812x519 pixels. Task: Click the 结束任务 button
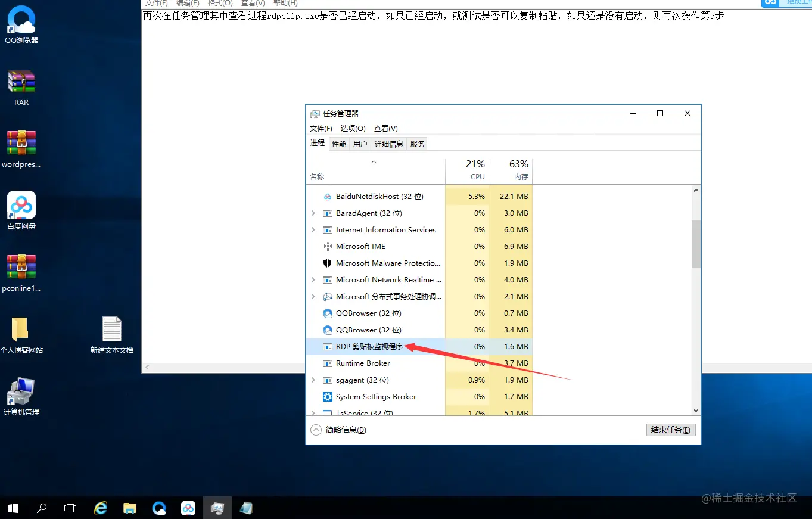(671, 429)
